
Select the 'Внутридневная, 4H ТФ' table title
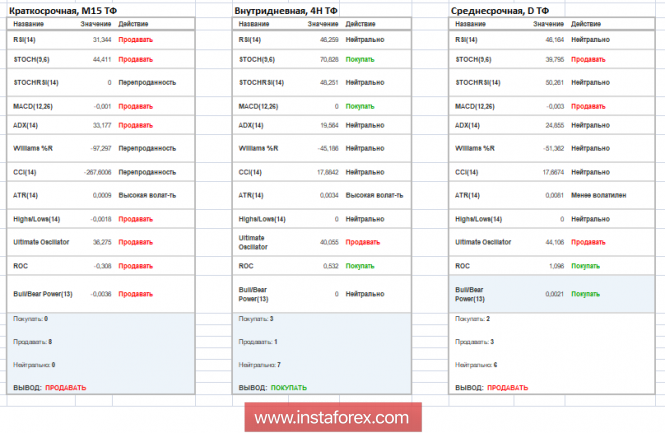point(286,11)
